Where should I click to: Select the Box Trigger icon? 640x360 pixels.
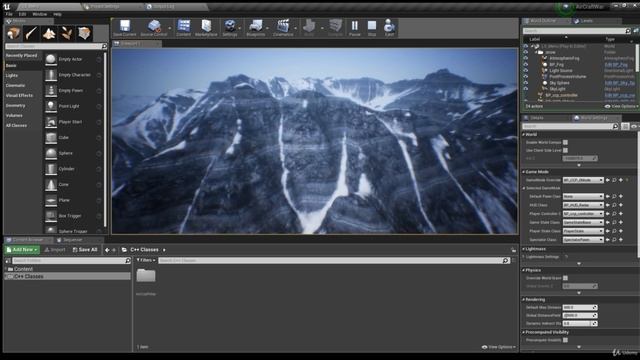coord(51,216)
